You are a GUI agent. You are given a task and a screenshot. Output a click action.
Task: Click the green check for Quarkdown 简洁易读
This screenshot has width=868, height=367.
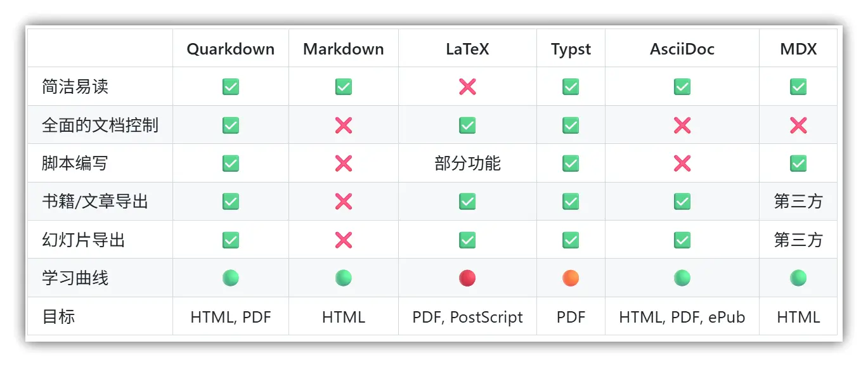point(231,87)
